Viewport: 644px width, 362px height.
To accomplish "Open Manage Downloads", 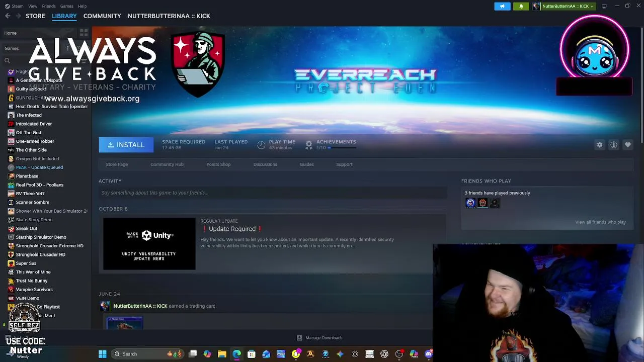I will 319,338.
